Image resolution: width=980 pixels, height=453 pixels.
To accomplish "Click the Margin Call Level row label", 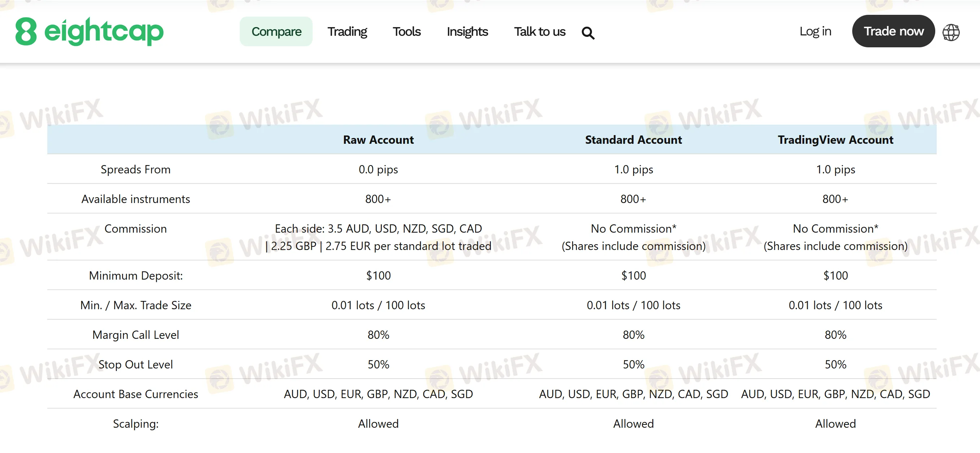I will point(135,335).
